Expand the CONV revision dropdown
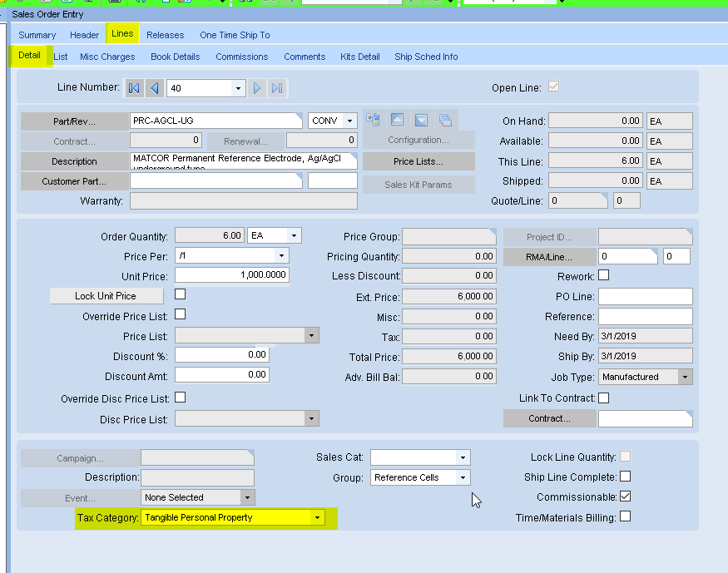This screenshot has height=573, width=728. tap(349, 121)
